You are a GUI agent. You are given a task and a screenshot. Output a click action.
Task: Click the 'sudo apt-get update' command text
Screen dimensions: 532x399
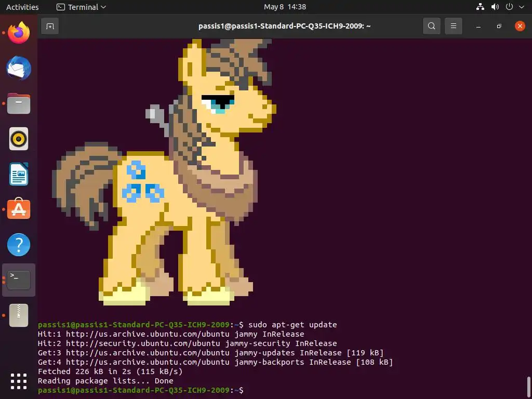click(292, 325)
